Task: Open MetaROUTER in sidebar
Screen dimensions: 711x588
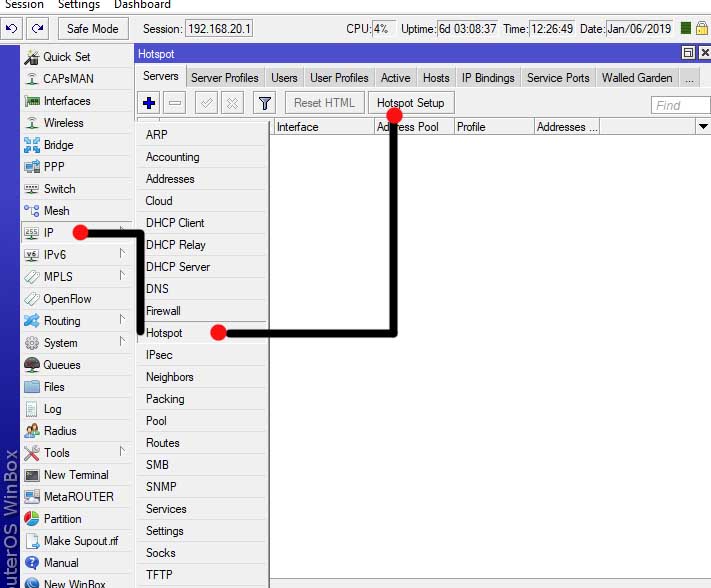Action: (76, 497)
